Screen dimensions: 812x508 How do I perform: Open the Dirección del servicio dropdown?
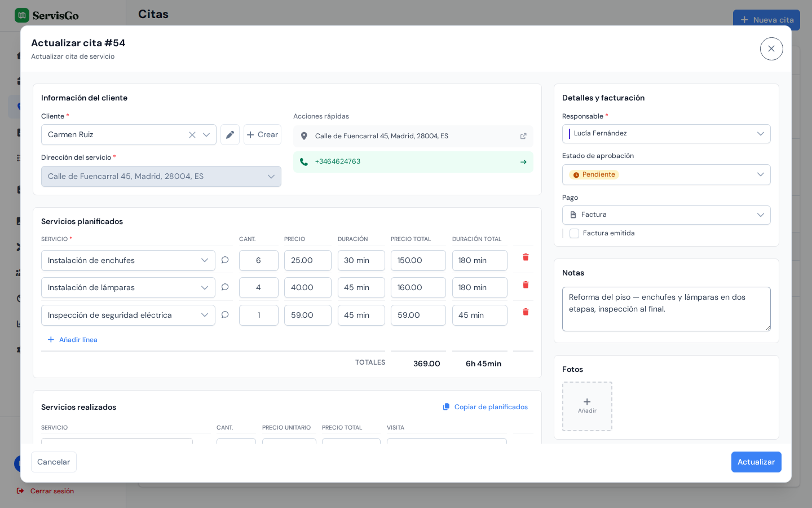(161, 177)
